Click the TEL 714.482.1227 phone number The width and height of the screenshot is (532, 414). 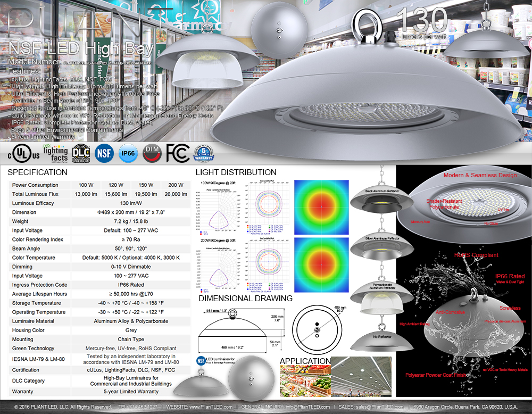pyautogui.click(x=138, y=407)
